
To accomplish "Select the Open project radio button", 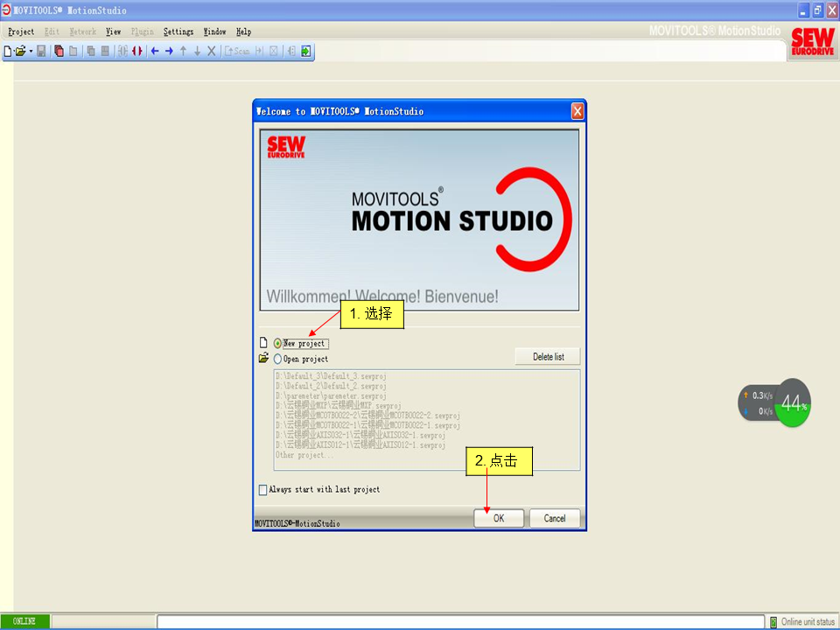I will (x=278, y=359).
